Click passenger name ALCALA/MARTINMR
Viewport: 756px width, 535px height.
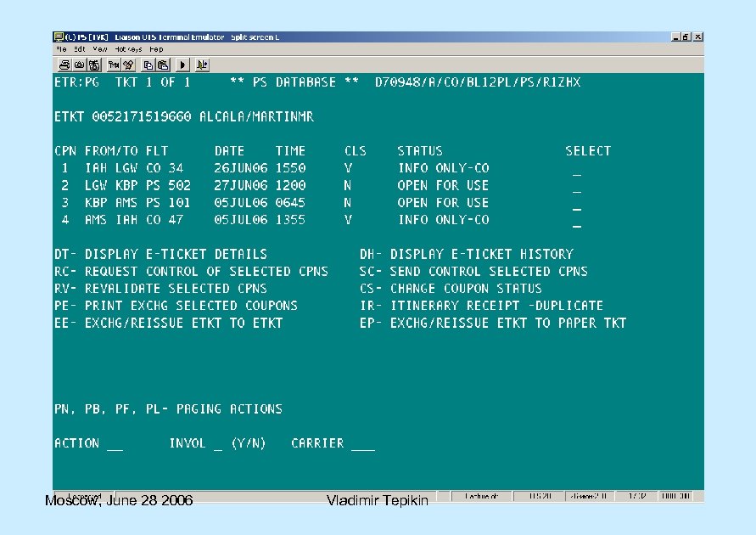coord(256,116)
